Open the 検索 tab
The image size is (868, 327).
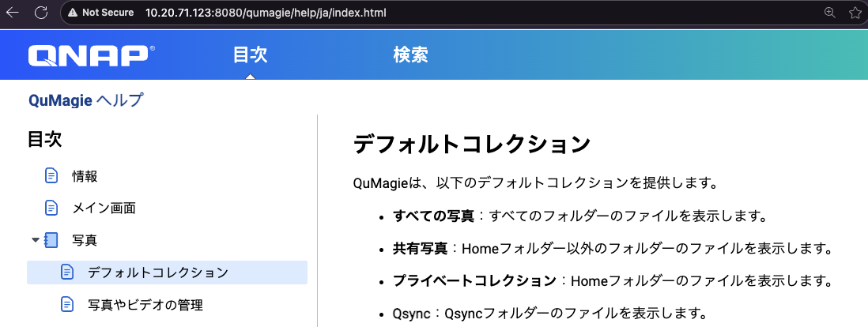point(410,55)
